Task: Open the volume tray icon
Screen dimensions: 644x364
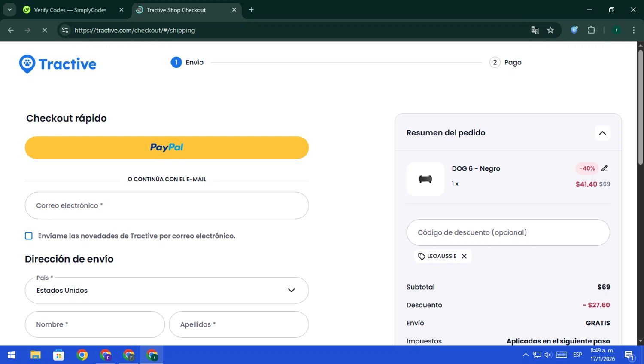Action: click(548, 355)
